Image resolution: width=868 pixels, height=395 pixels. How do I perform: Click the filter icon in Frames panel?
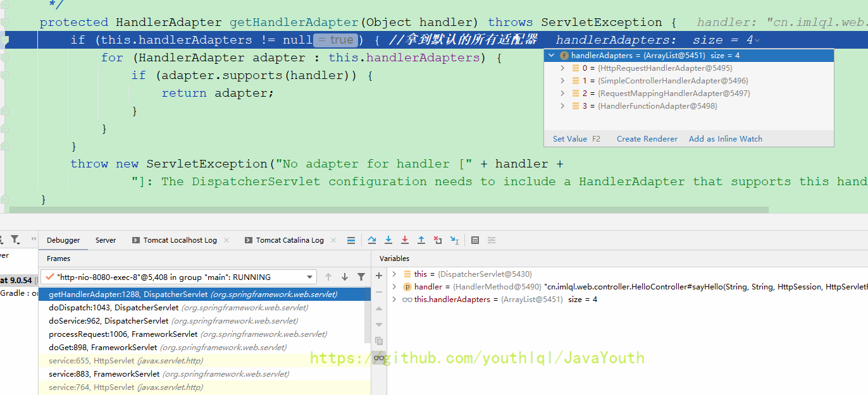point(361,277)
